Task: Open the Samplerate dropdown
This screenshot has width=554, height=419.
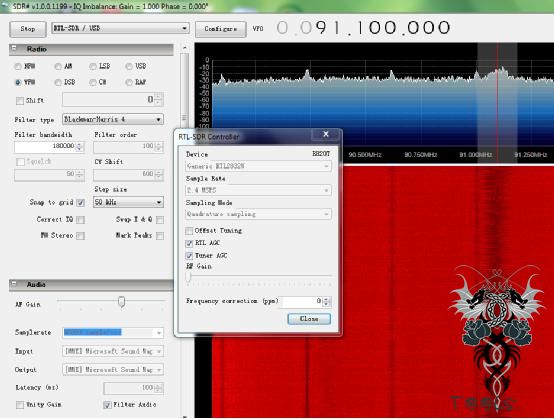Action: (x=113, y=332)
